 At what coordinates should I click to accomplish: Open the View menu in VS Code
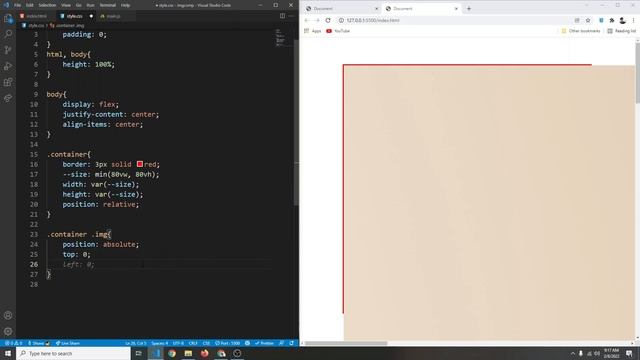click(66, 5)
